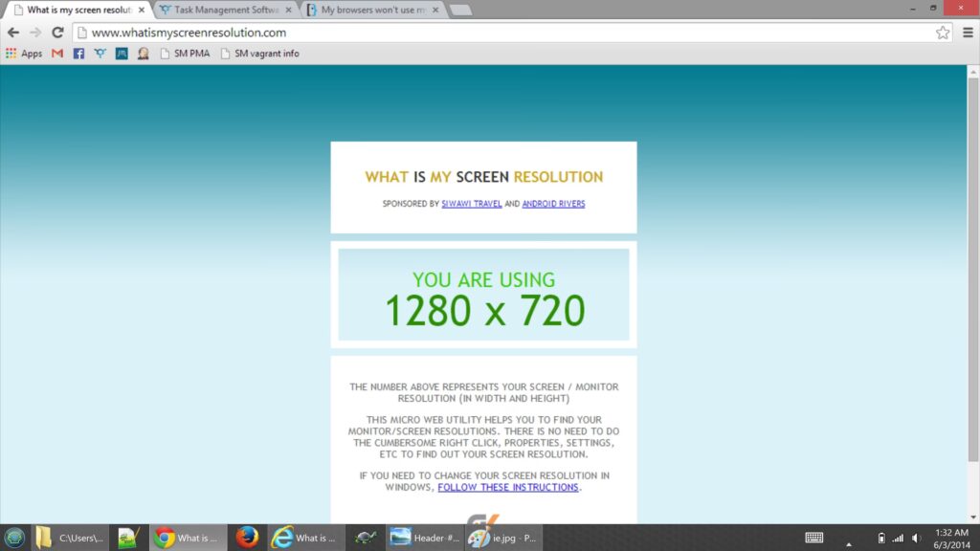This screenshot has width=980, height=551.
Task: Open the Chrome hamburger menu
Action: [x=968, y=33]
